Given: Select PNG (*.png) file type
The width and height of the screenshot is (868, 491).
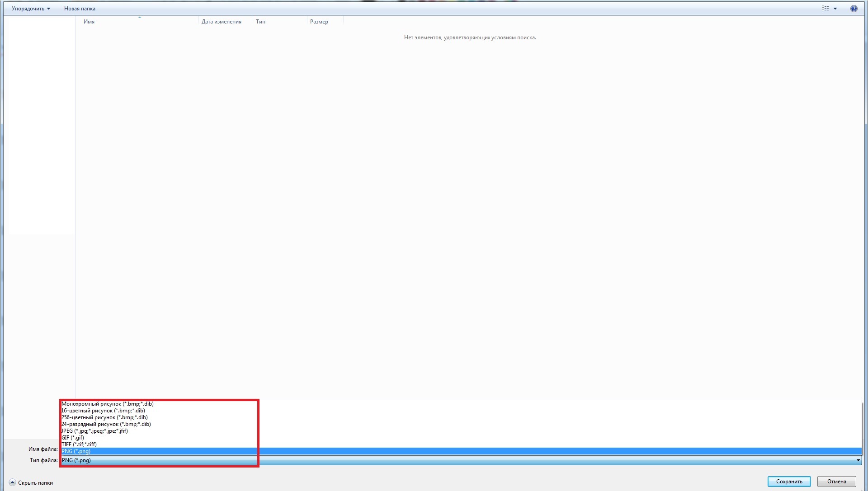Looking at the screenshot, I should [x=75, y=451].
